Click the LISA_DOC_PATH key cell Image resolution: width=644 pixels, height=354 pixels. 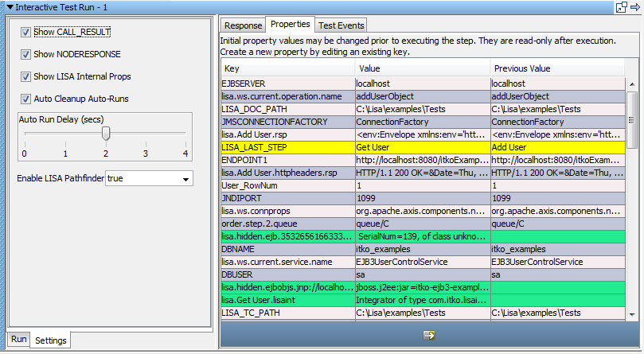(x=288, y=109)
